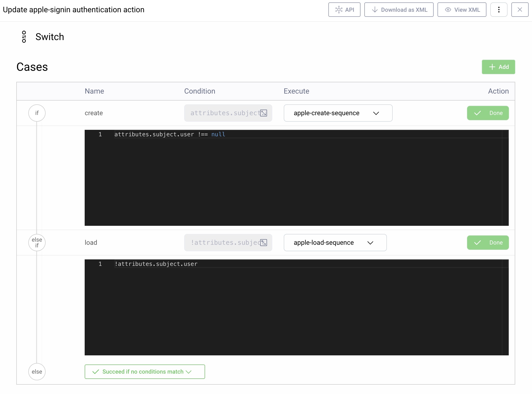
Task: Expand the Succeed if no conditions match dropdown
Action: 145,372
